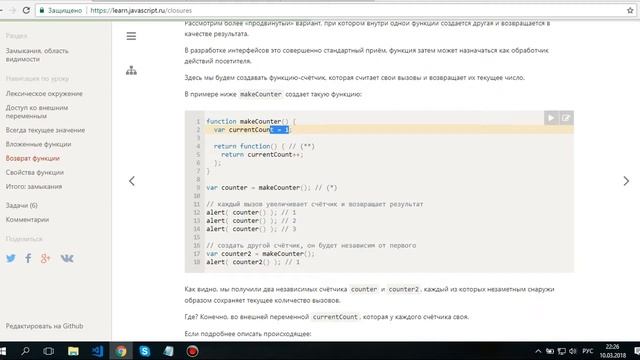Click 'function makeCounter()' code line 1
This screenshot has height=360, width=640.
[x=251, y=122]
